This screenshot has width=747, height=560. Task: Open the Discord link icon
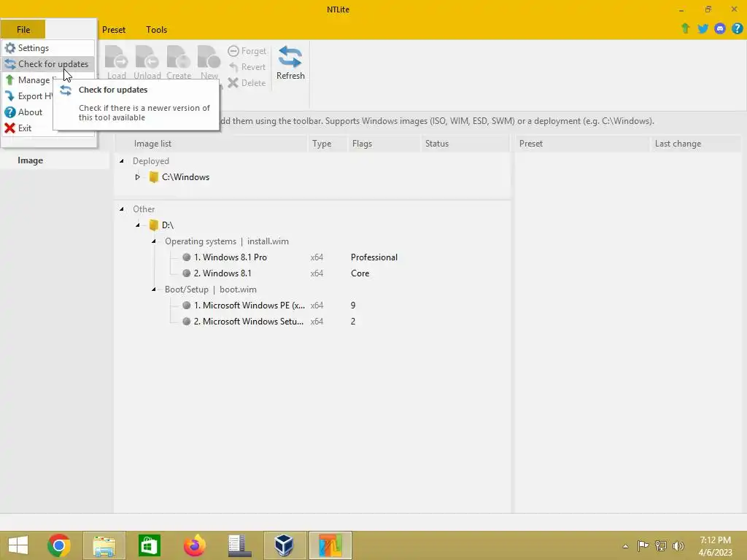[x=720, y=28]
